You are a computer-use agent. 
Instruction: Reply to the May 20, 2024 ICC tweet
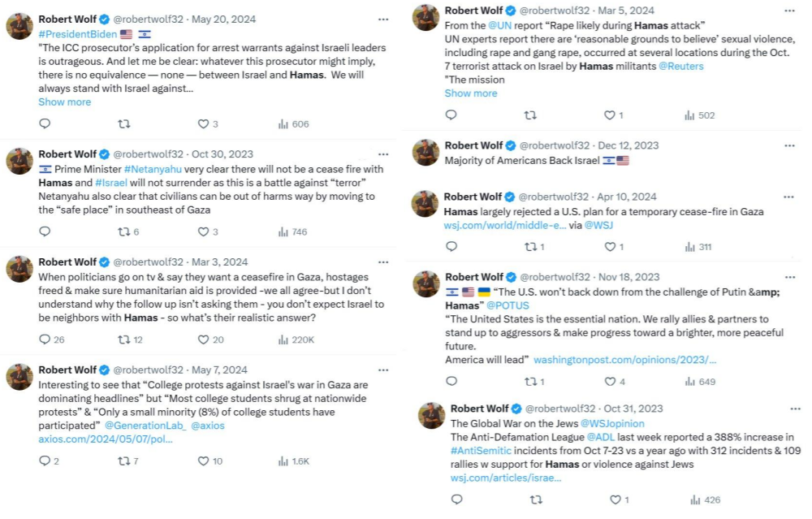tap(45, 124)
